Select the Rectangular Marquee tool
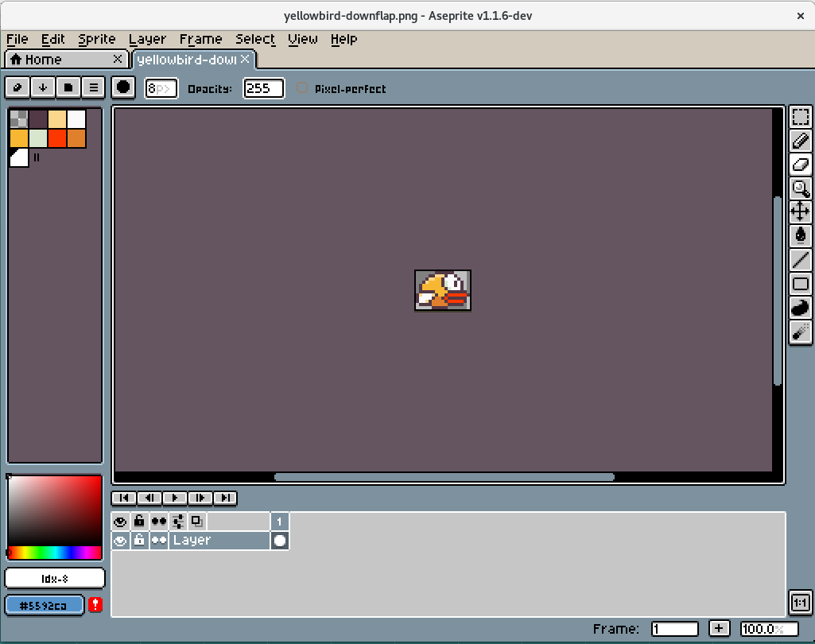 [801, 116]
